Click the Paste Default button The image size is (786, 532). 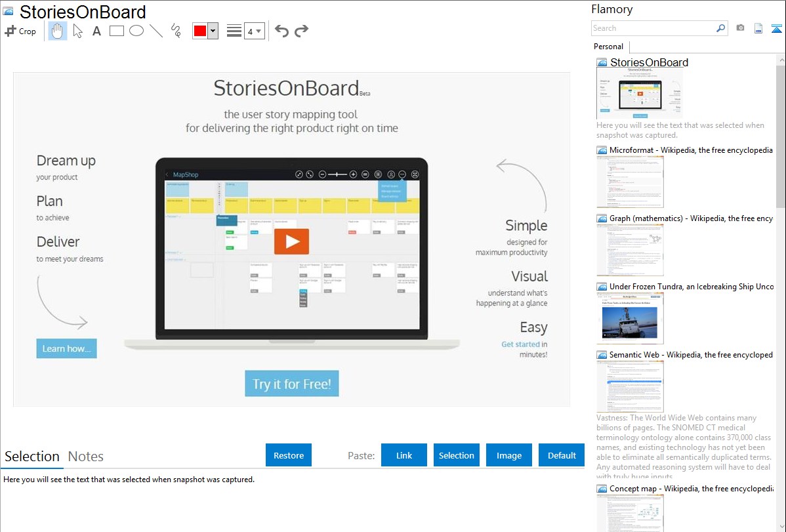click(562, 455)
